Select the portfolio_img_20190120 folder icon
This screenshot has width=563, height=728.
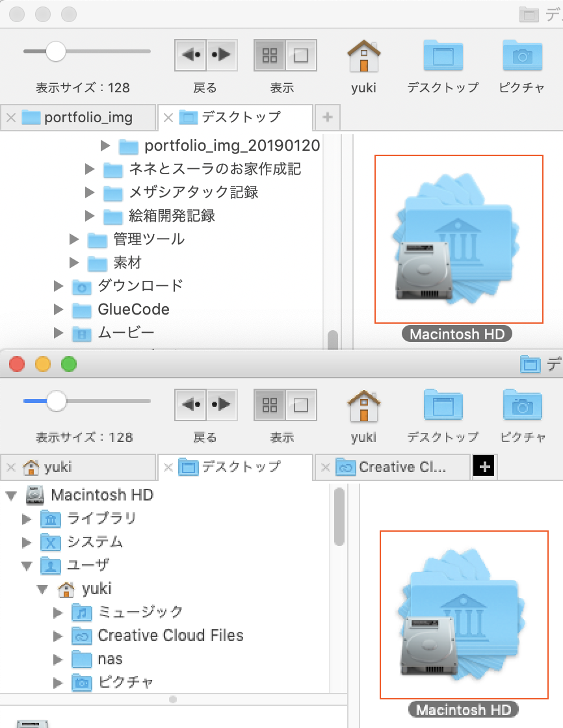129,146
